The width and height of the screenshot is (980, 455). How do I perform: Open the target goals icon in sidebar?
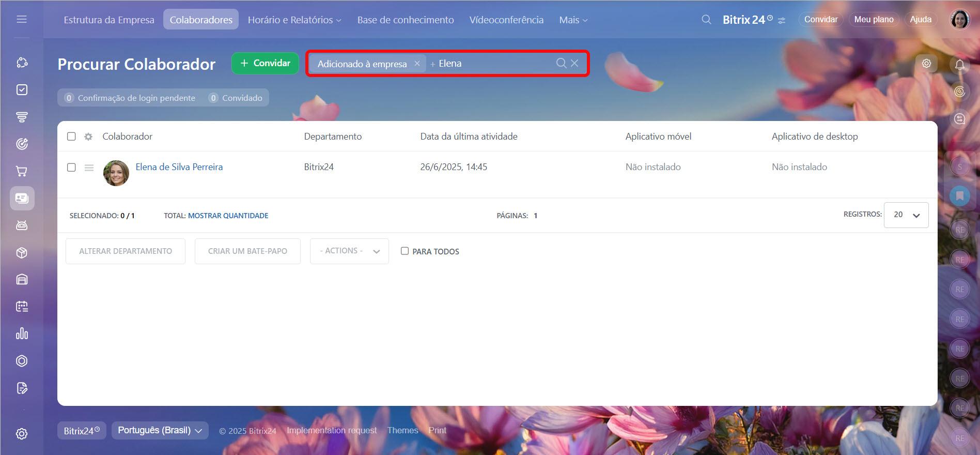point(22,144)
